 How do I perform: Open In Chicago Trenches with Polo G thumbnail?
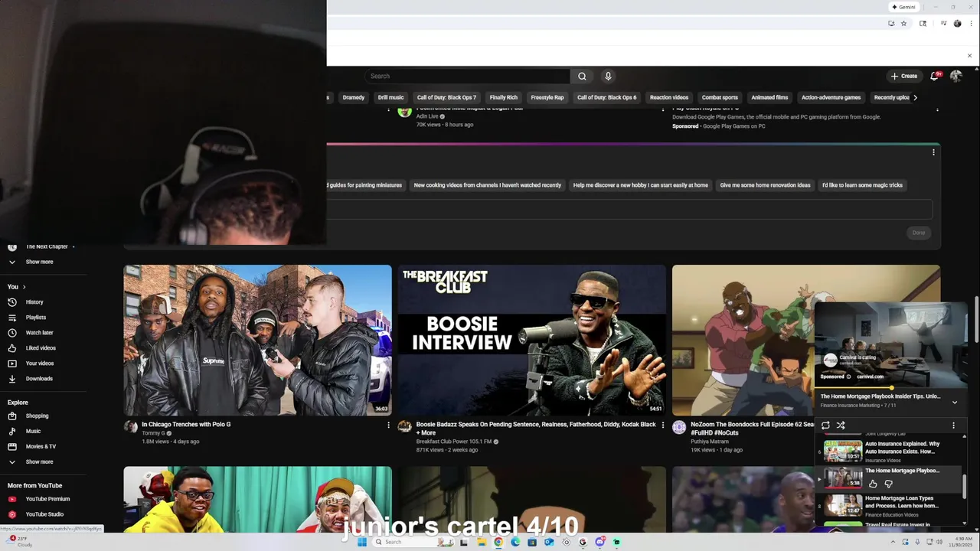point(257,340)
